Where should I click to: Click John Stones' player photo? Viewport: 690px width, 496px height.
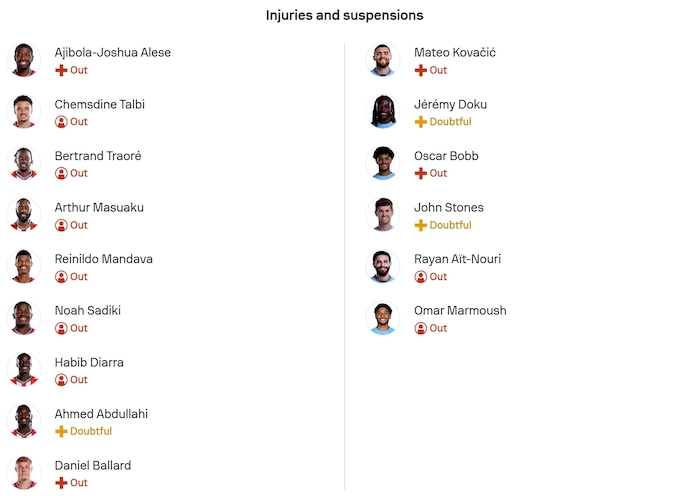tap(383, 215)
